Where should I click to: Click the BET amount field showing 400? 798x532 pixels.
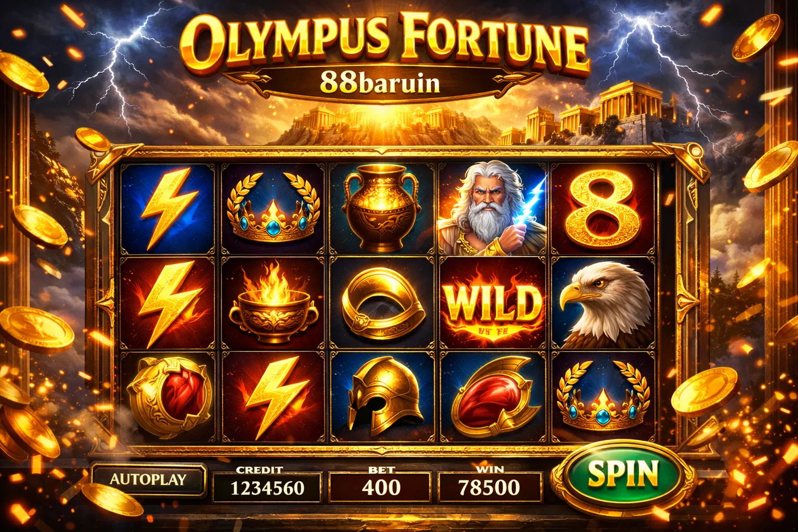pyautogui.click(x=381, y=488)
